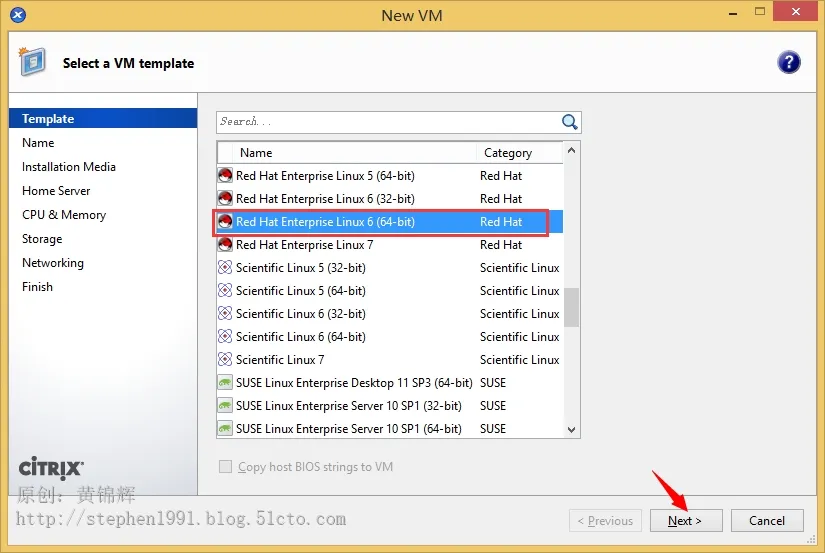Click the blue help question mark icon
The width and height of the screenshot is (825, 553).
click(x=789, y=63)
